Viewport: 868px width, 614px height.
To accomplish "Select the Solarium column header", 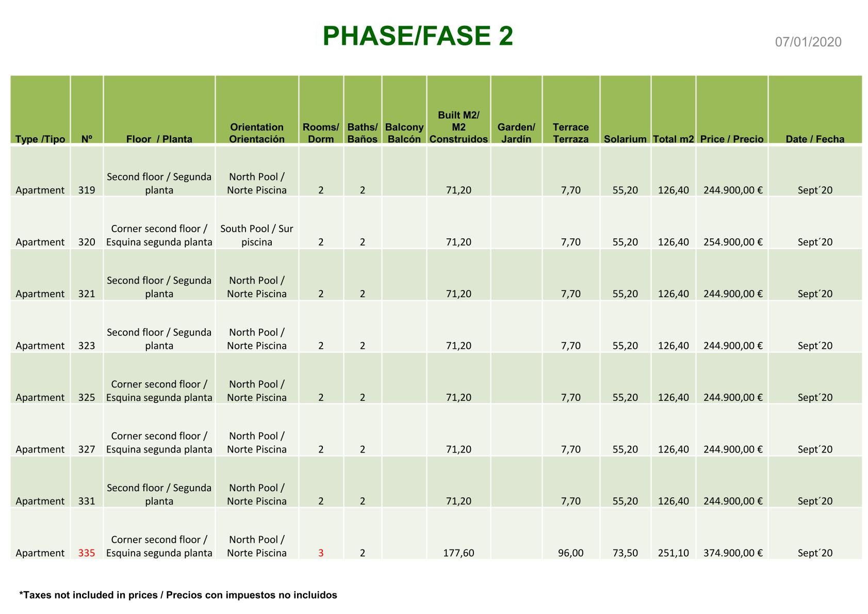I will pos(625,139).
